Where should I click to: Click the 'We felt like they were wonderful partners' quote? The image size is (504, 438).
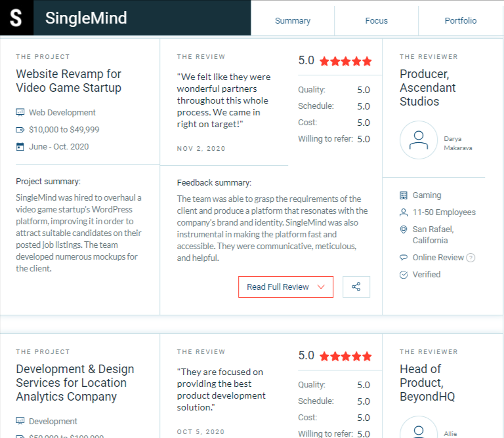[x=224, y=100]
